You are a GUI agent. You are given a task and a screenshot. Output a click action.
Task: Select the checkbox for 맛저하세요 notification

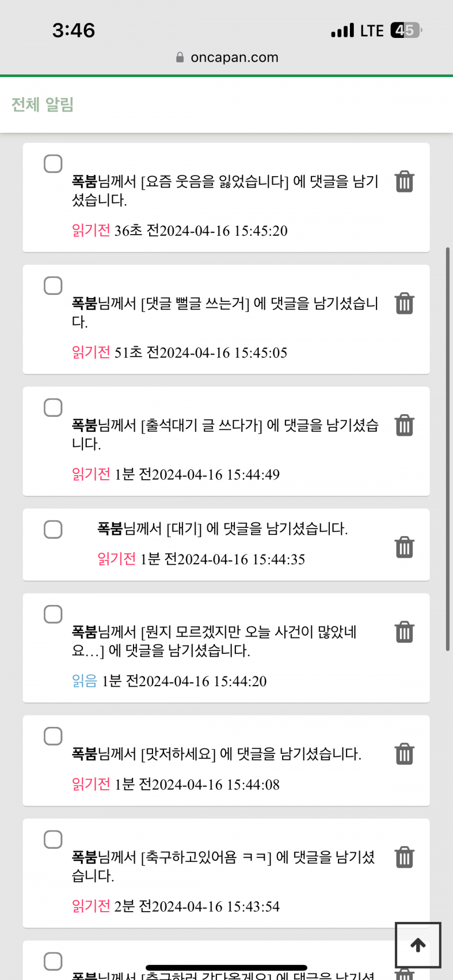click(x=53, y=737)
